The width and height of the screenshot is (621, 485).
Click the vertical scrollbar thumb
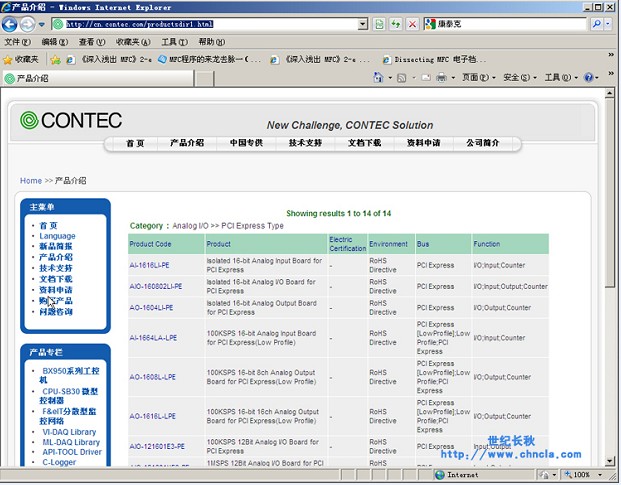click(610, 193)
